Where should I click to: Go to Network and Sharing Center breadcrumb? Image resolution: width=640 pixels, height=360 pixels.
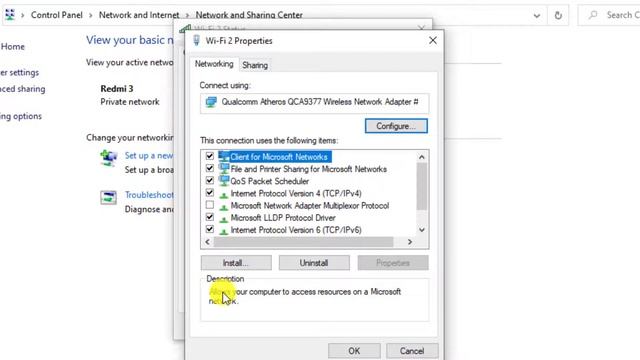click(249, 15)
